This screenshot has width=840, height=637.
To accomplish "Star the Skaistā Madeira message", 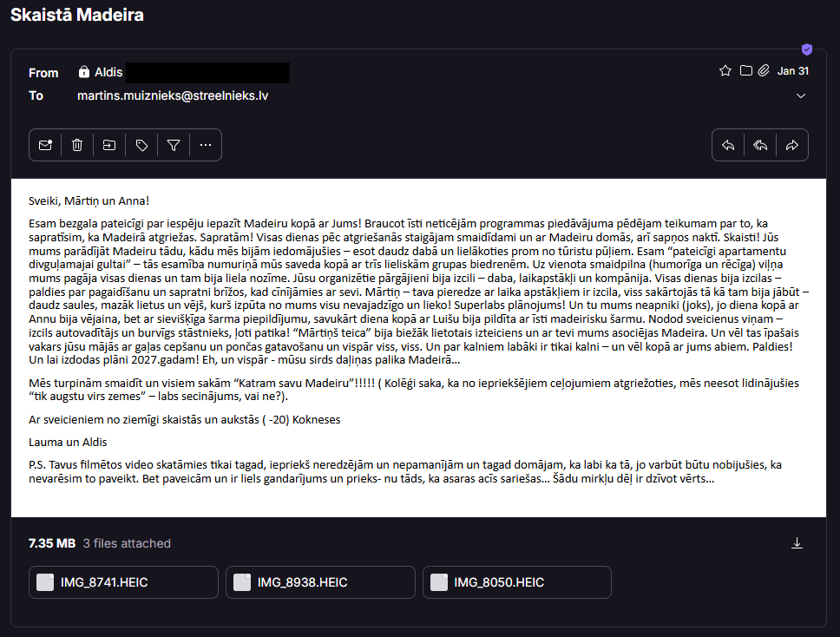I will pyautogui.click(x=725, y=70).
